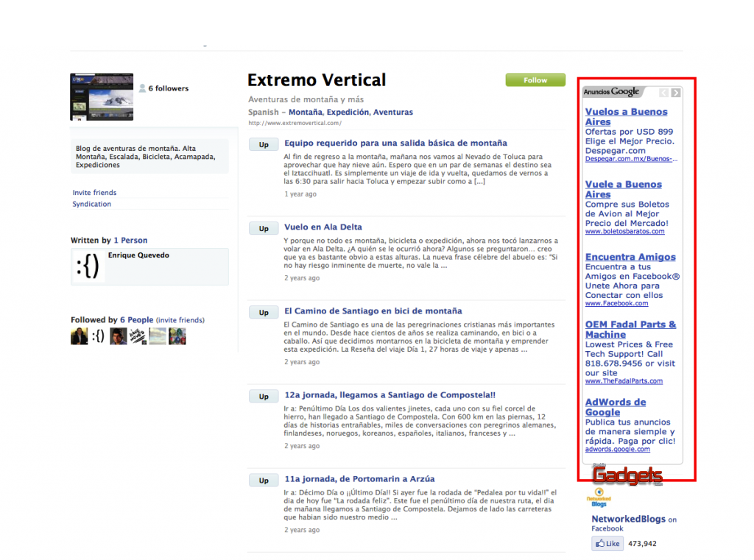Click the '1 Person' author count link
Viewport: 754px width, 560px height.
pyautogui.click(x=130, y=241)
